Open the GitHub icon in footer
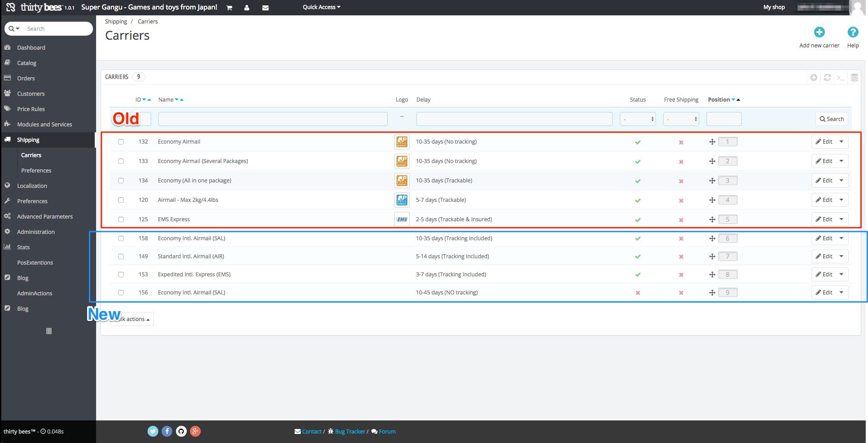Viewport: 868px width, 443px height. [x=181, y=431]
